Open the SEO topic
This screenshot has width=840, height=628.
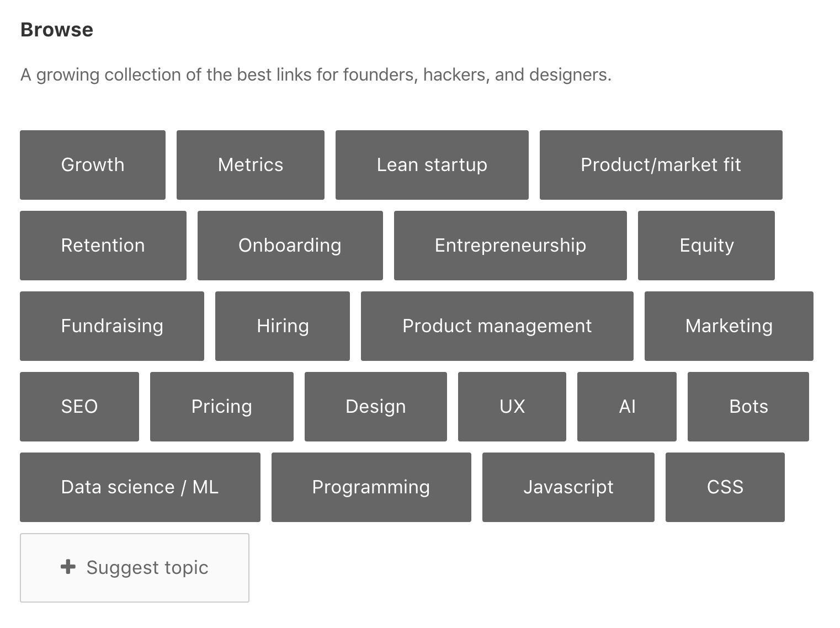click(79, 407)
